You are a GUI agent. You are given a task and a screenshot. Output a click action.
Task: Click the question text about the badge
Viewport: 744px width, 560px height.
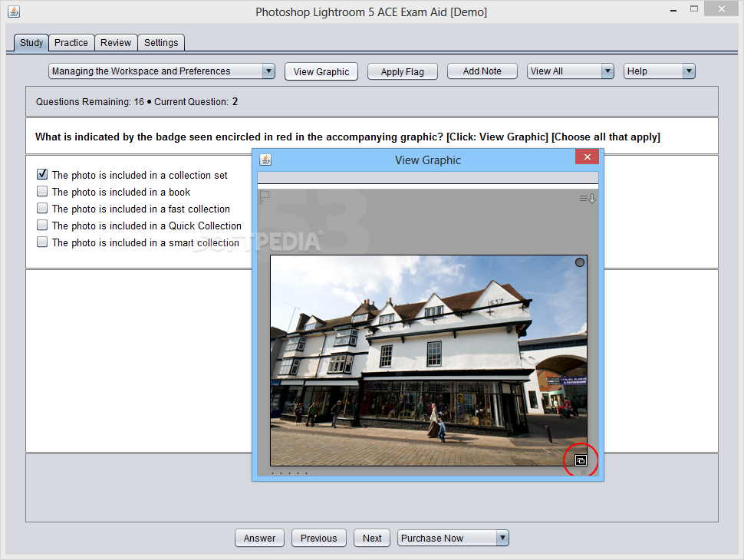click(x=347, y=137)
